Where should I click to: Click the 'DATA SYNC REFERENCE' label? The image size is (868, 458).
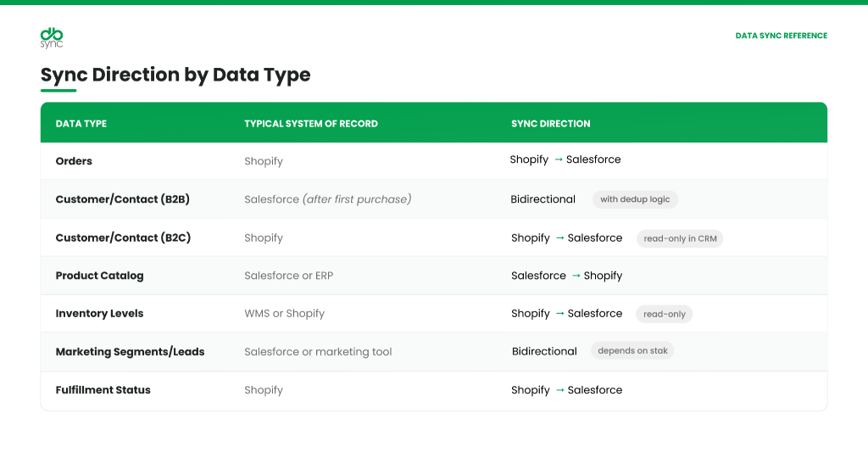781,36
